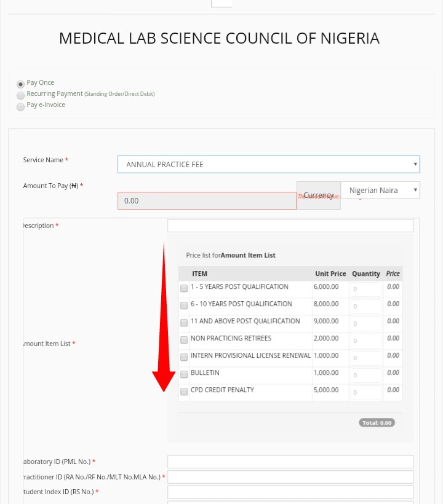443x504 pixels.
Task: Click the ITEM column header
Action: click(x=199, y=274)
